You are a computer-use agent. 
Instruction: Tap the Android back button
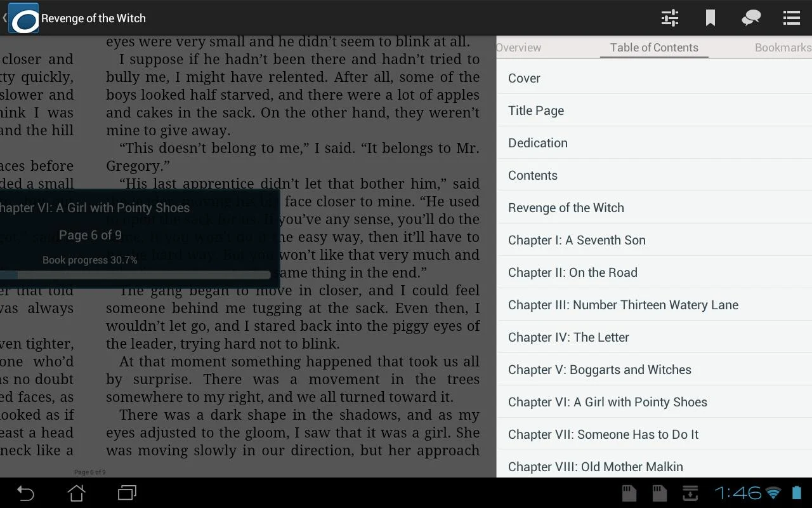25,493
